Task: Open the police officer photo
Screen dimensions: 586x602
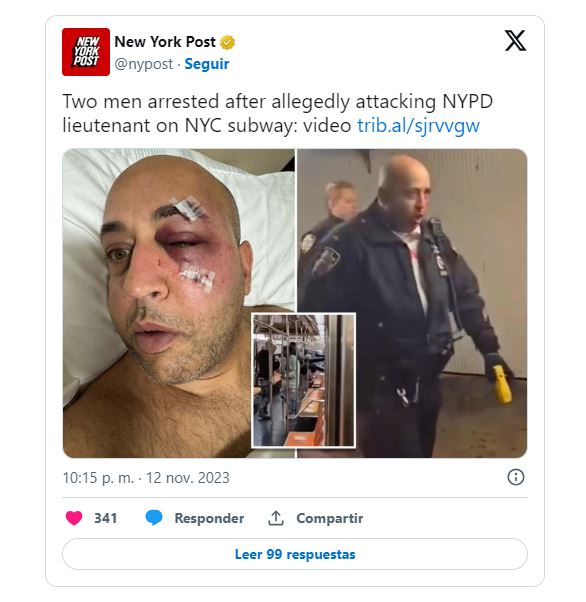Action: [x=412, y=303]
